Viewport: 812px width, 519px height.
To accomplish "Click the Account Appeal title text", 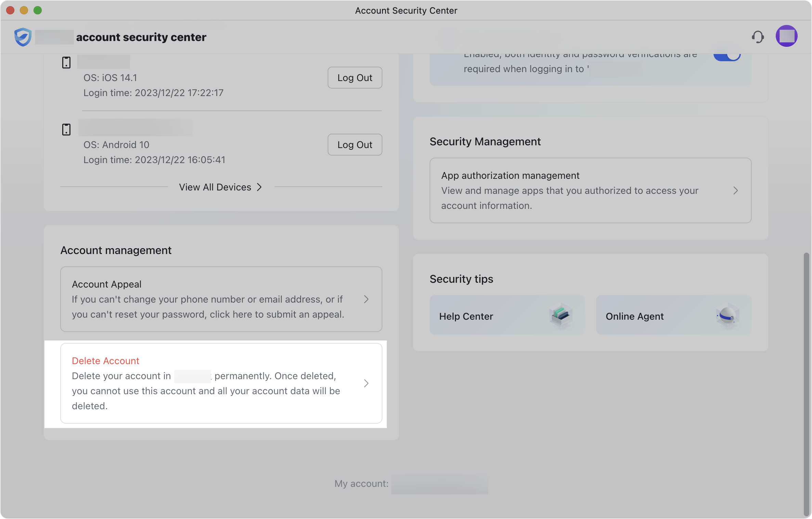I will coord(106,284).
